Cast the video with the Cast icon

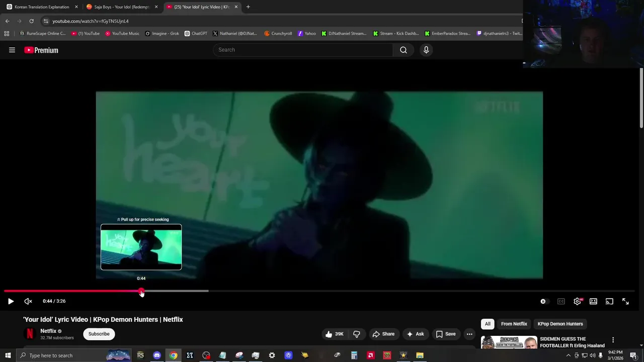pos(609,301)
